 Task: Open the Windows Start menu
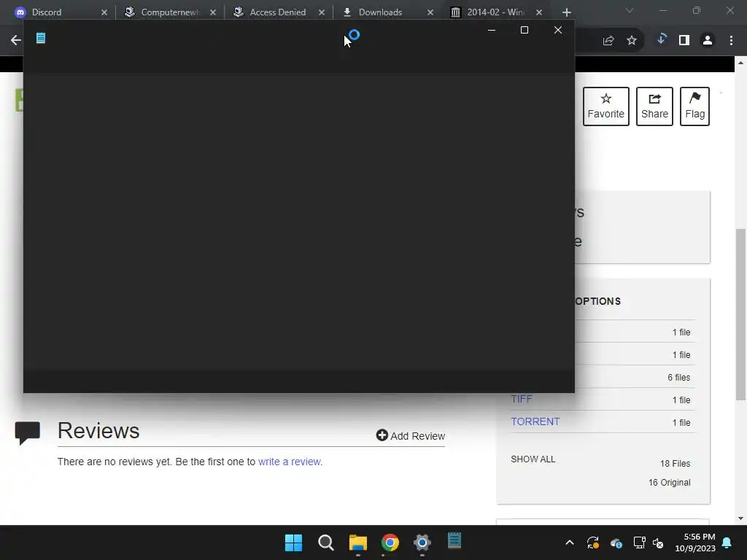coord(293,542)
